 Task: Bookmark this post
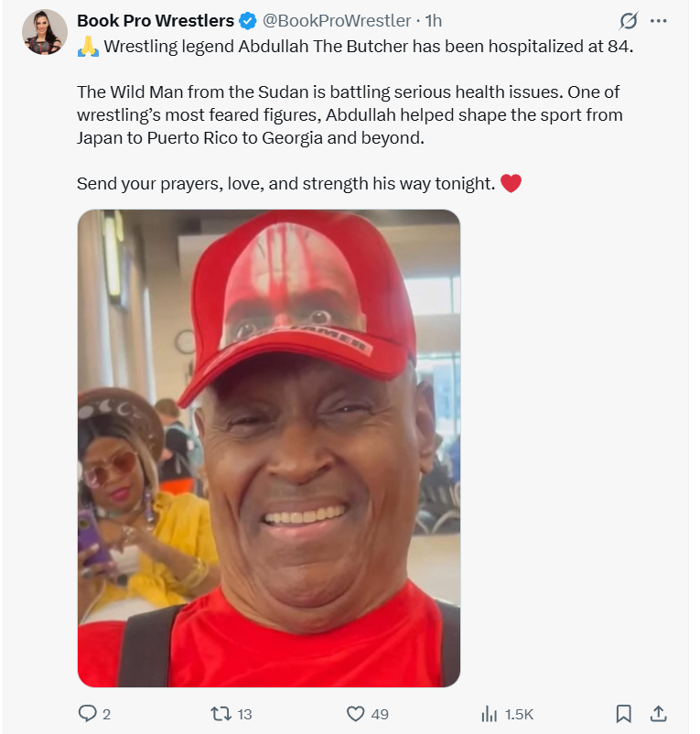[623, 714]
